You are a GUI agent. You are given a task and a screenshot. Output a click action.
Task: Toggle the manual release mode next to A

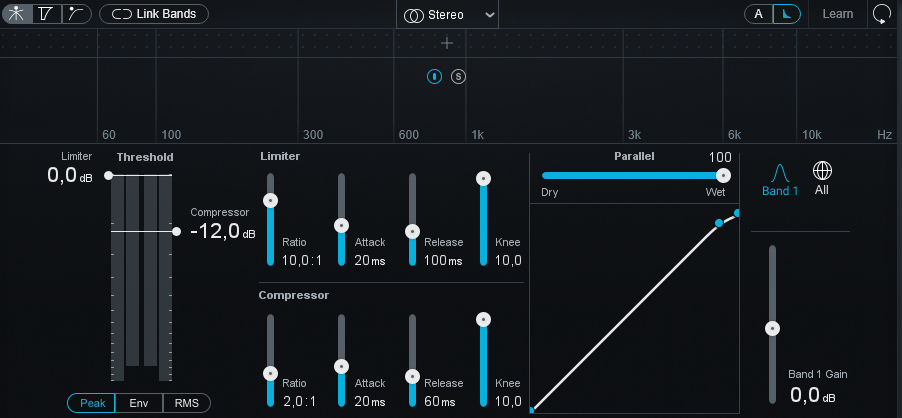(x=788, y=14)
